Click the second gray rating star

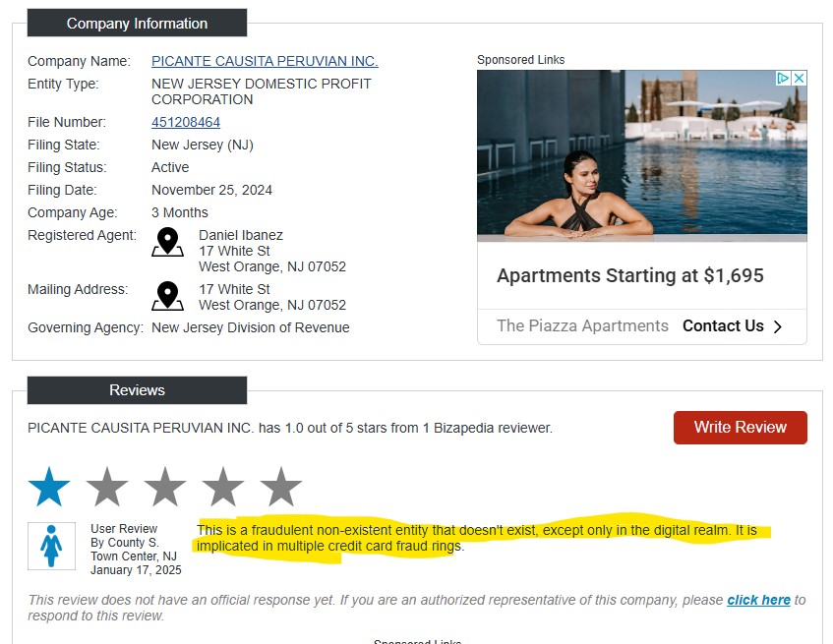(x=107, y=487)
